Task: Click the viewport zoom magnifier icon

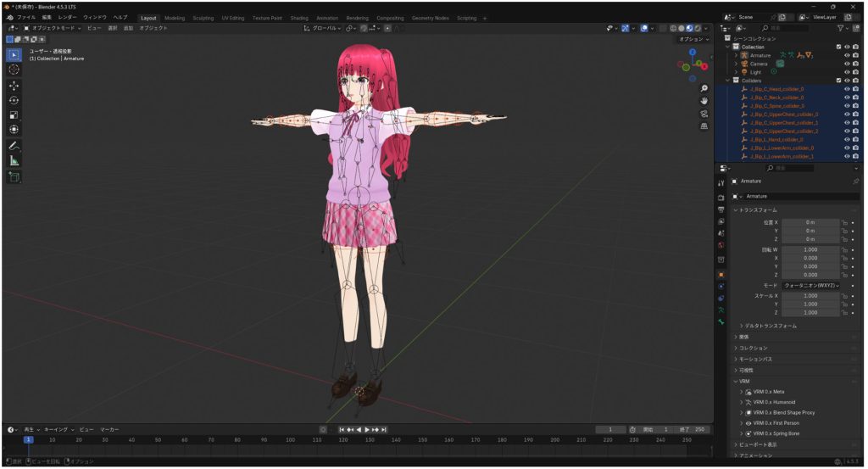Action: 704,88
